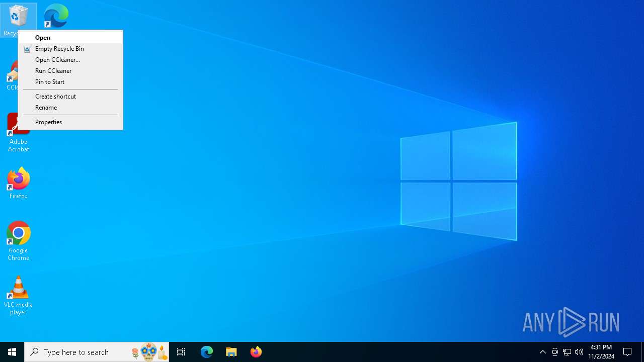Open the Action Center notifications
Viewport: 644px width, 362px height.
(x=628, y=352)
